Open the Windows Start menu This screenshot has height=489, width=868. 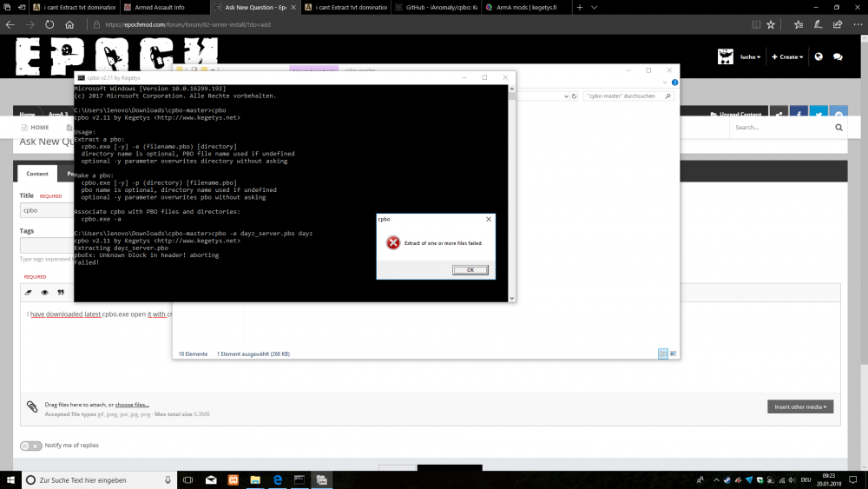tap(10, 480)
